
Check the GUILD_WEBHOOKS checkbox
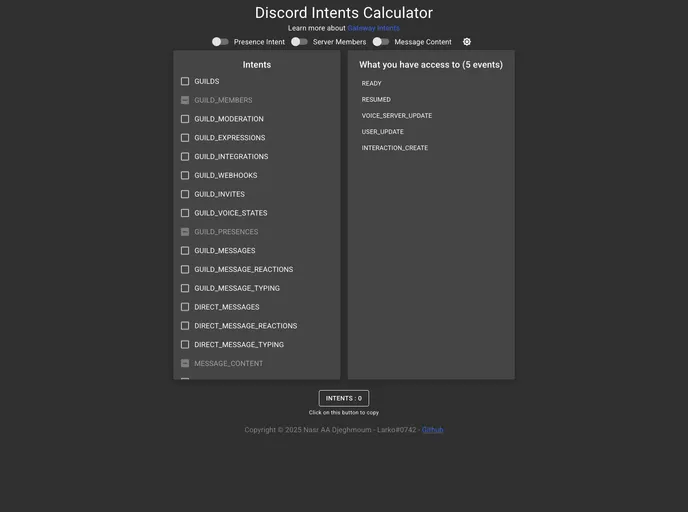[185, 175]
